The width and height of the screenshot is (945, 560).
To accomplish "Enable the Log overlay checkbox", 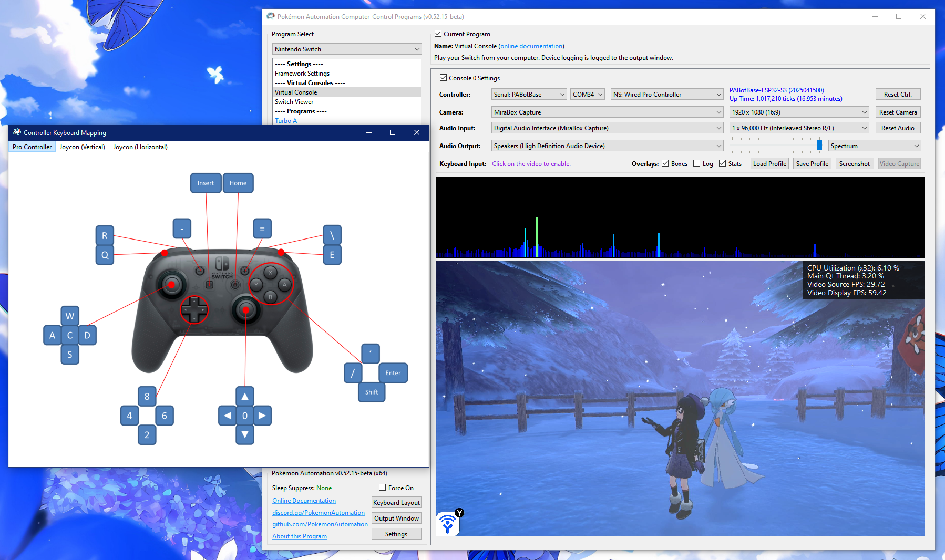I will click(x=697, y=163).
